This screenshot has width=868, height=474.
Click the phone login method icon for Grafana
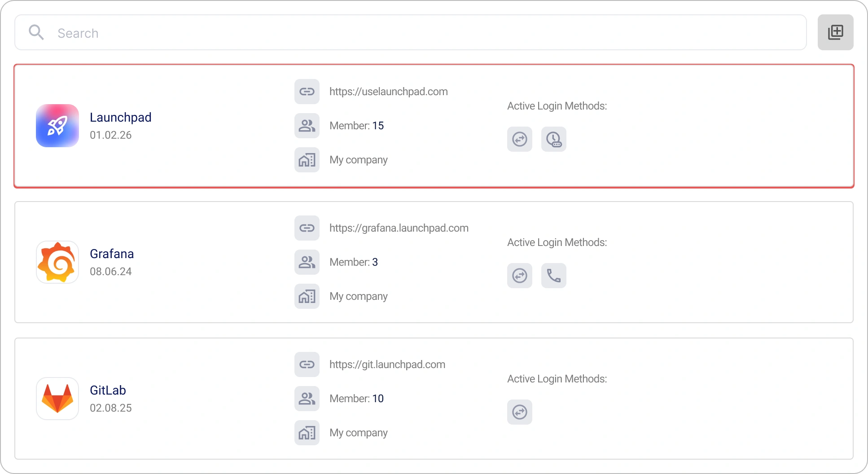click(x=553, y=276)
